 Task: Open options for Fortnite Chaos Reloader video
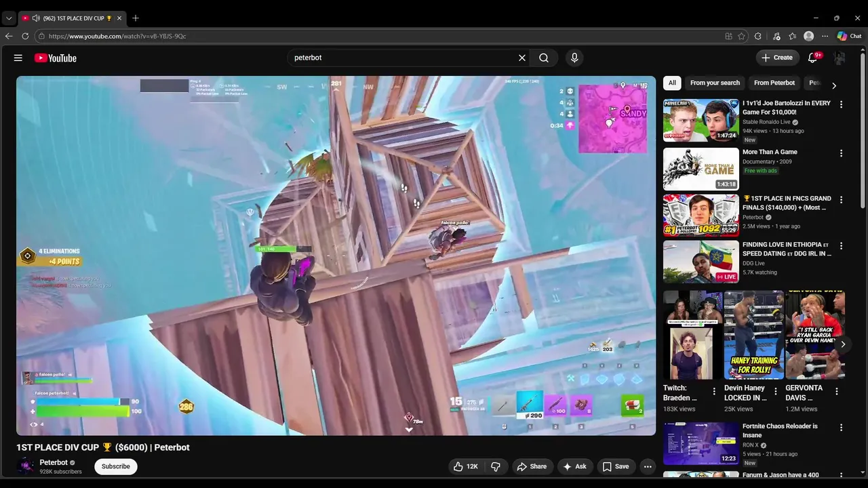pos(841,428)
